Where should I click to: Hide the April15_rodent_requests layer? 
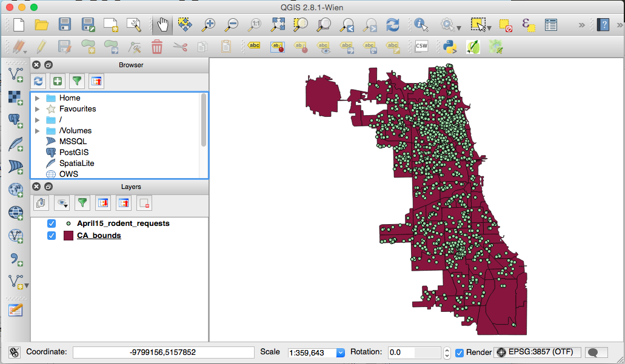pos(52,223)
